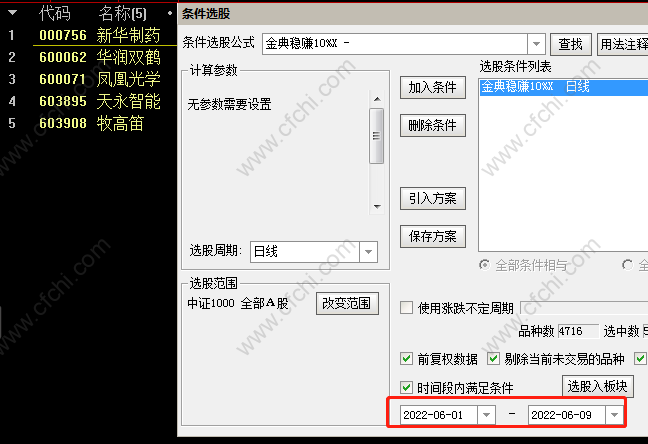Click the 删除条件 button

(433, 125)
